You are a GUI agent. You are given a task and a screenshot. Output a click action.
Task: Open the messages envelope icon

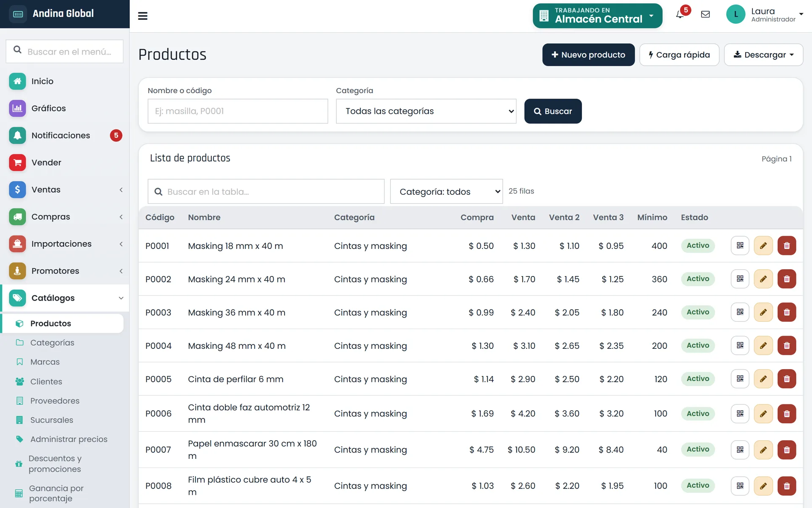(x=705, y=14)
